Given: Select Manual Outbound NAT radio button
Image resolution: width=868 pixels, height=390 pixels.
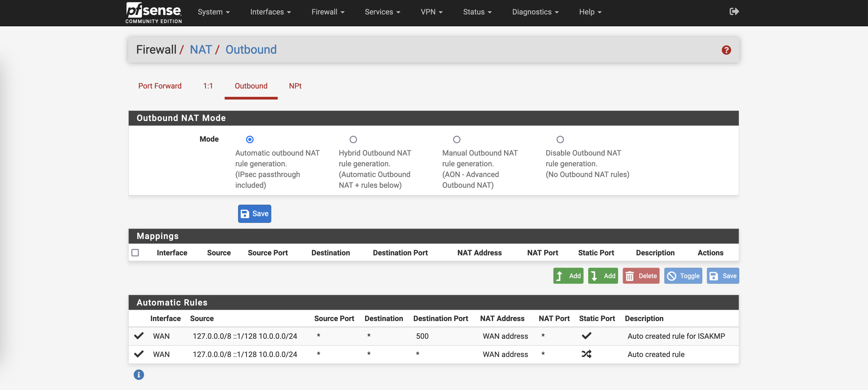Looking at the screenshot, I should 456,139.
